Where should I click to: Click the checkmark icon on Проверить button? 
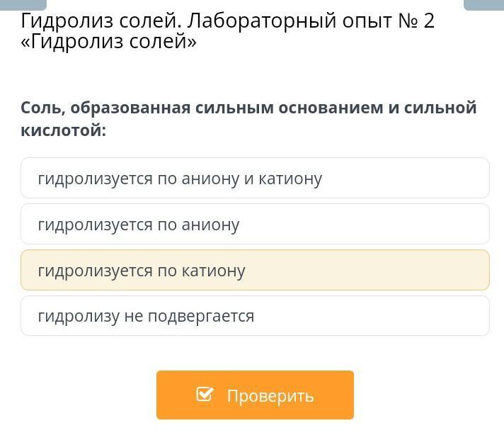point(205,394)
